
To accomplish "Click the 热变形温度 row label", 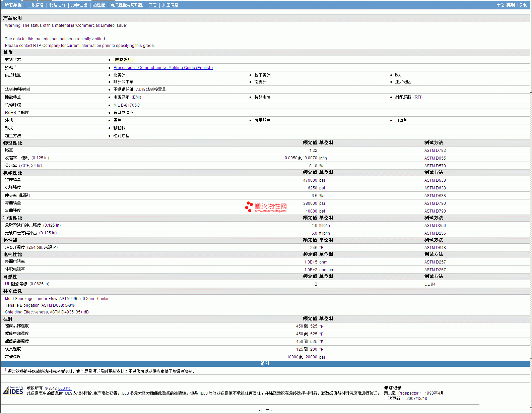I will click(x=31, y=247).
